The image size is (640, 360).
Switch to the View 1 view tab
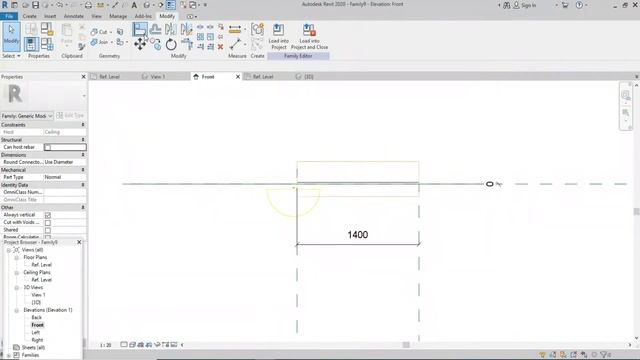[158, 77]
